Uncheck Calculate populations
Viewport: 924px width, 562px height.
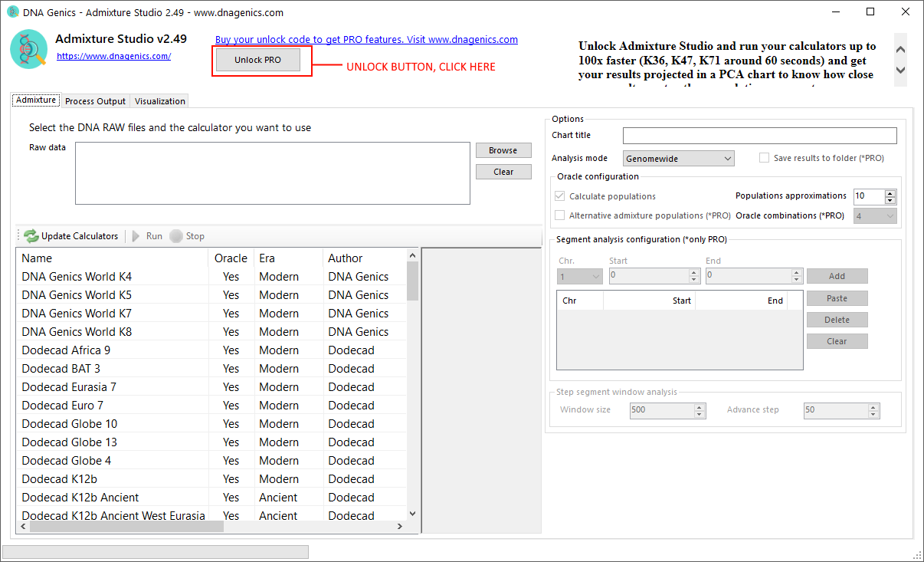[559, 196]
